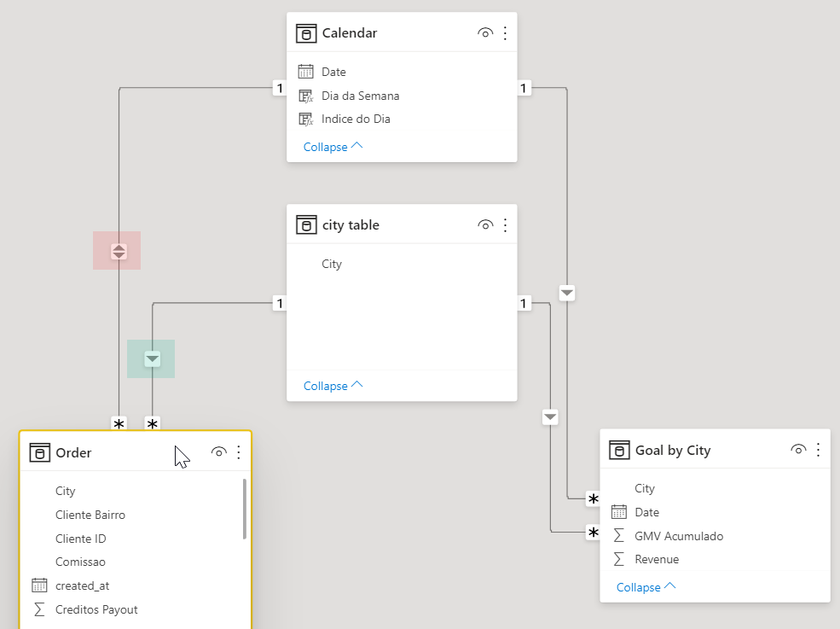Open Calendar table more options menu
The height and width of the screenshot is (629, 840).
505,33
